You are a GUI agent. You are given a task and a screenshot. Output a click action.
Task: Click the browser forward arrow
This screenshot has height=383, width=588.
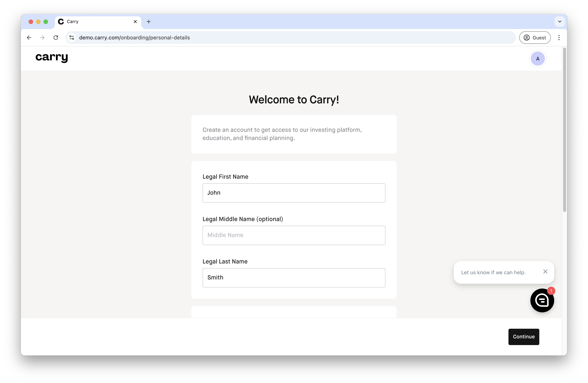(43, 38)
